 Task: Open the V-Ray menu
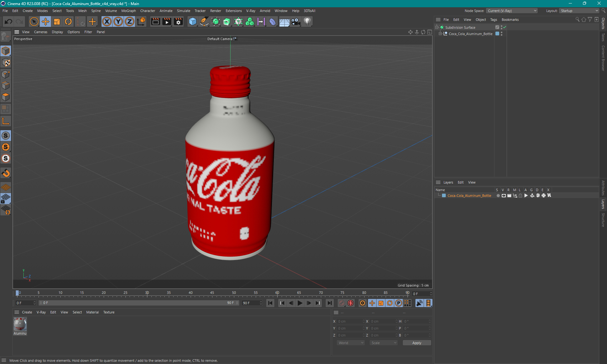251,11
